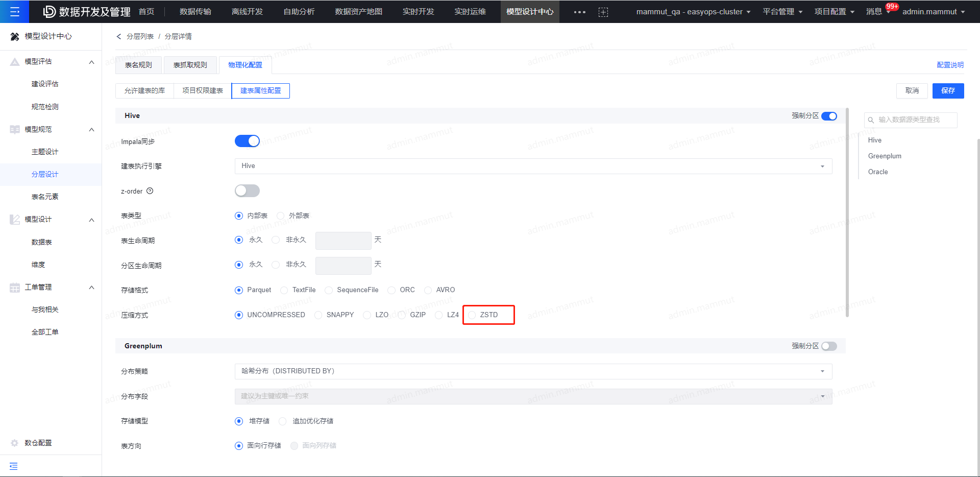The image size is (980, 477).
Task: Open 分布策略 dropdown
Action: coord(533,371)
